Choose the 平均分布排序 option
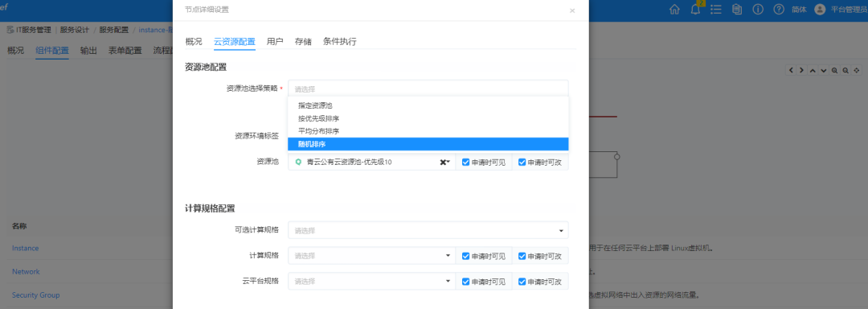This screenshot has height=309, width=868. point(428,131)
